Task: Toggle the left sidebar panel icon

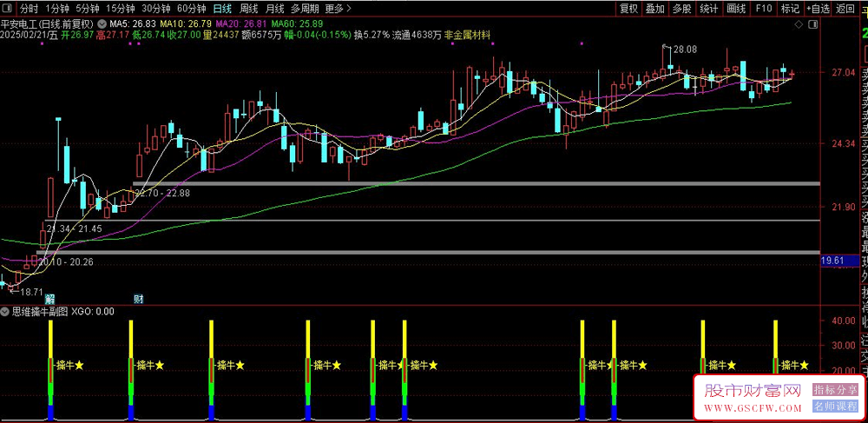Action: pyautogui.click(x=9, y=9)
